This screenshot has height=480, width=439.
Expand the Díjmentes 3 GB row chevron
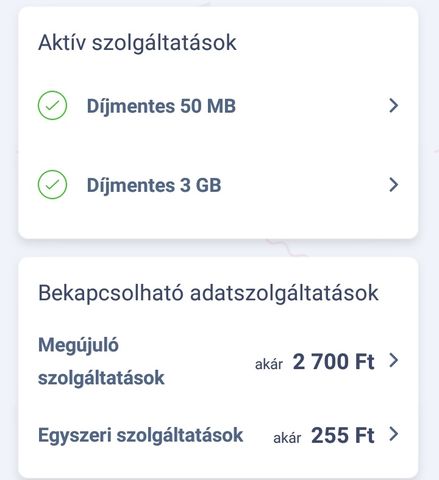point(394,185)
